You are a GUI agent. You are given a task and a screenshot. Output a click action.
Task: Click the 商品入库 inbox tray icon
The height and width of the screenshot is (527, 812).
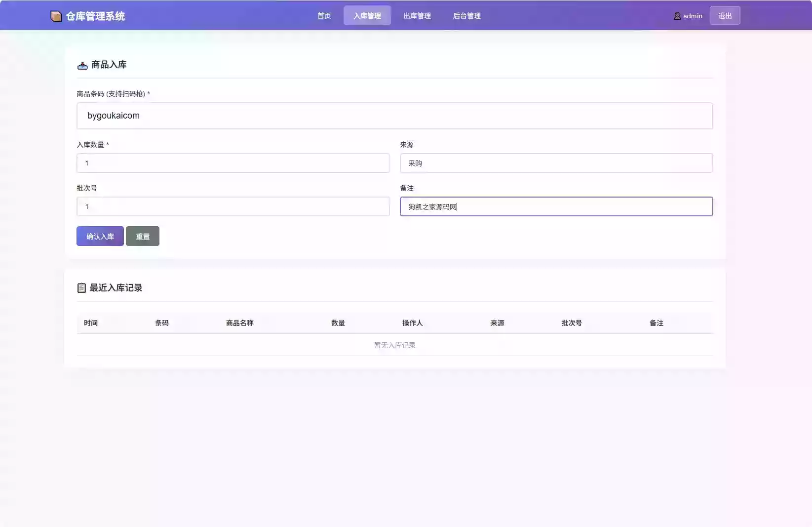82,65
